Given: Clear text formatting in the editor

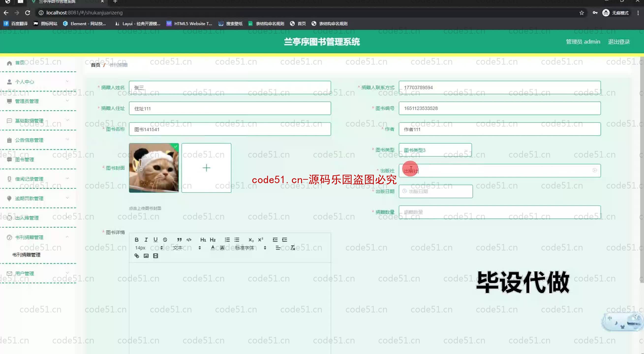Looking at the screenshot, I should tap(292, 248).
